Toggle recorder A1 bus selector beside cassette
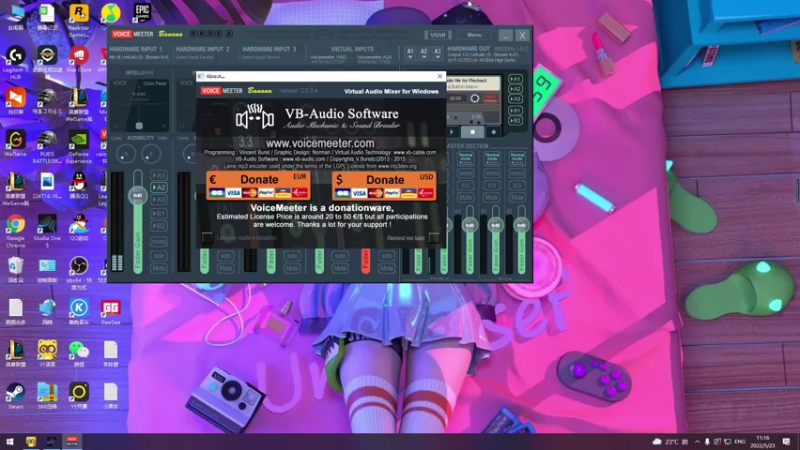Image resolution: width=800 pixels, height=450 pixels. tap(515, 79)
